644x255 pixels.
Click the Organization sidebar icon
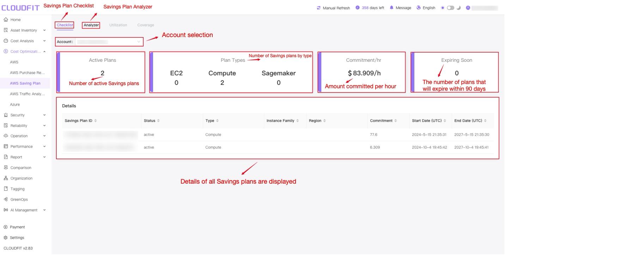[x=6, y=178]
